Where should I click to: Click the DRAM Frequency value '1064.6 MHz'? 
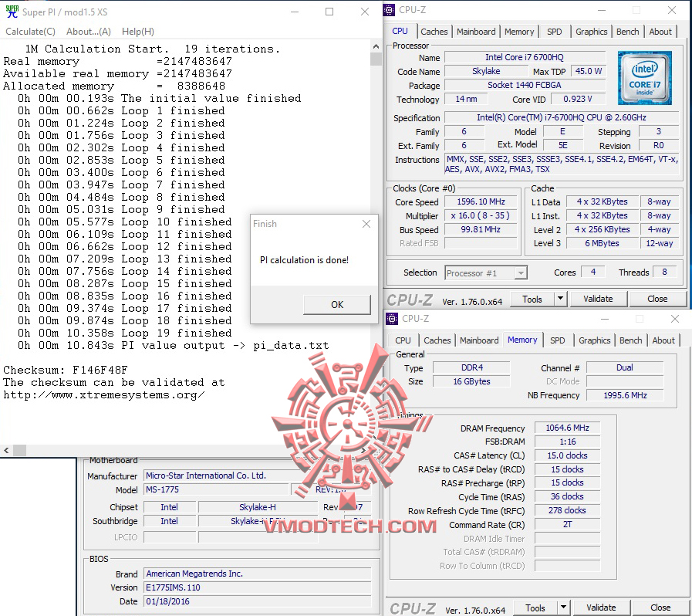click(567, 428)
